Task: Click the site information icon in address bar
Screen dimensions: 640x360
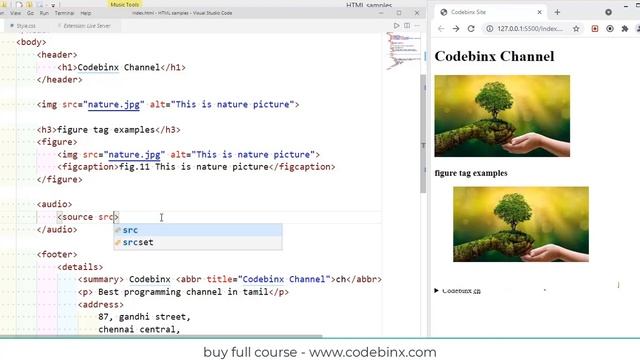Action: (x=489, y=29)
